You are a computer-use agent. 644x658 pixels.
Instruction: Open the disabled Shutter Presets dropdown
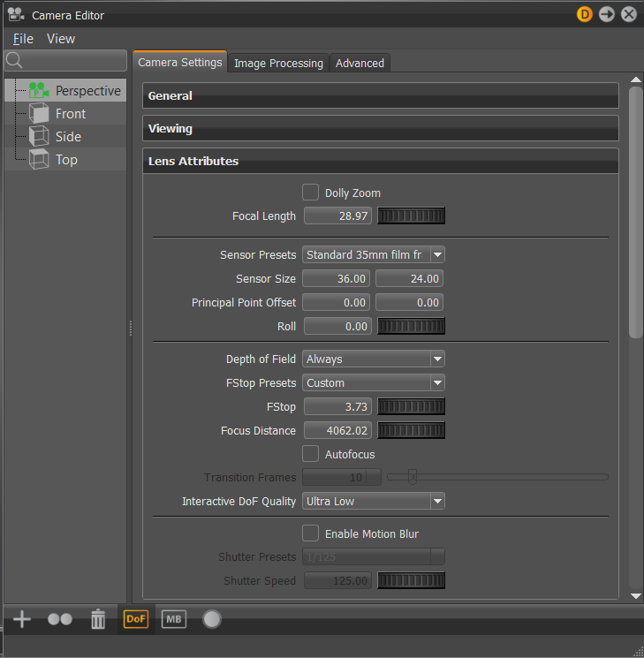pyautogui.click(x=373, y=556)
